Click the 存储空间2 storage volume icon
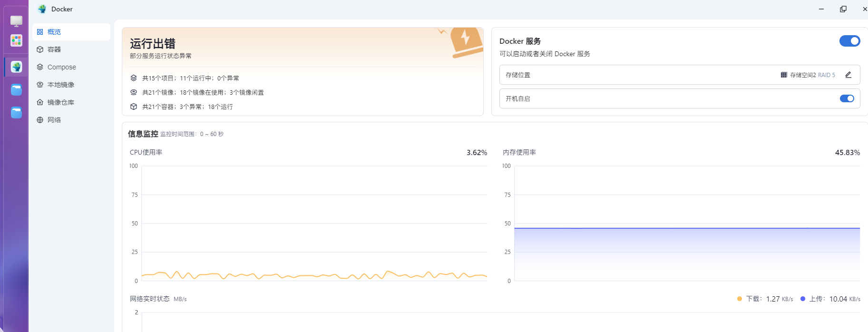This screenshot has width=868, height=332. 784,75
